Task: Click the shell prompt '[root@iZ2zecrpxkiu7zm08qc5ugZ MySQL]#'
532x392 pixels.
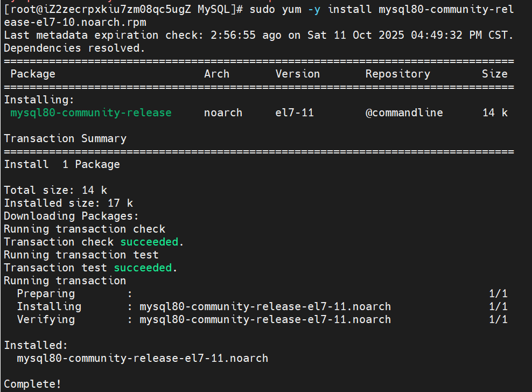Action: click(x=123, y=9)
